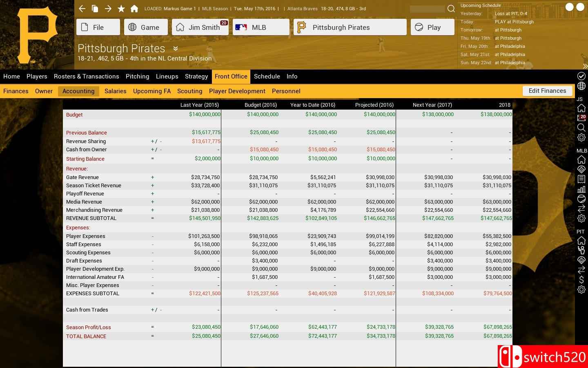Open the File menu

[x=98, y=27]
